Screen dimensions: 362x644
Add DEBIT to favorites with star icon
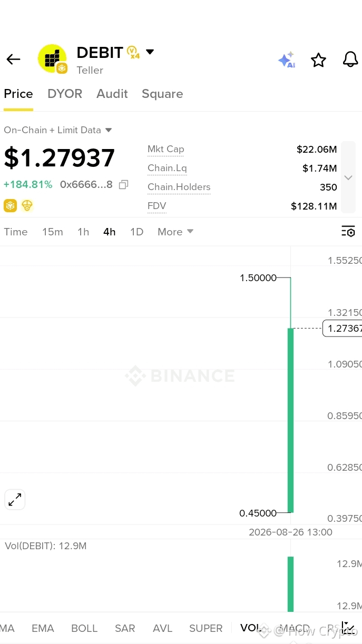[x=318, y=60]
